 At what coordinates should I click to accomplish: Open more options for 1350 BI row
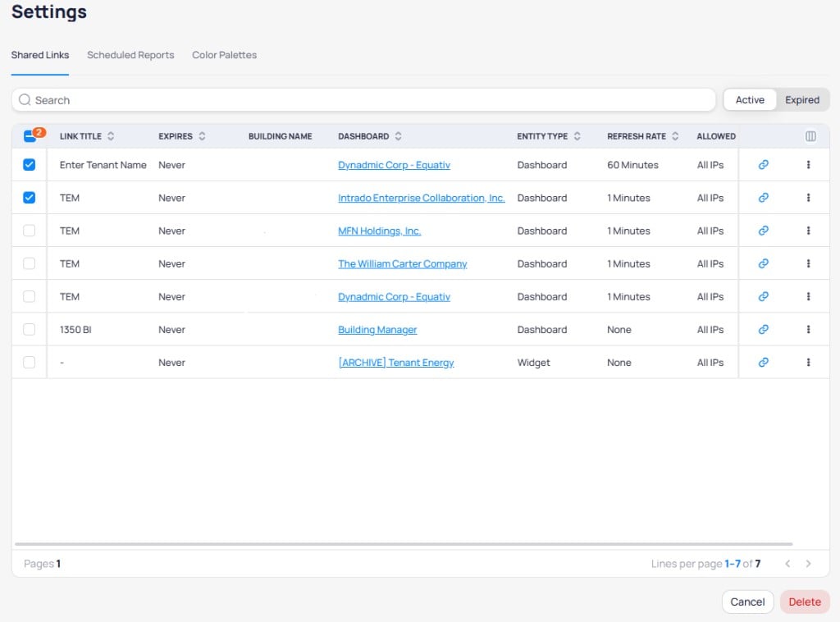[808, 330]
